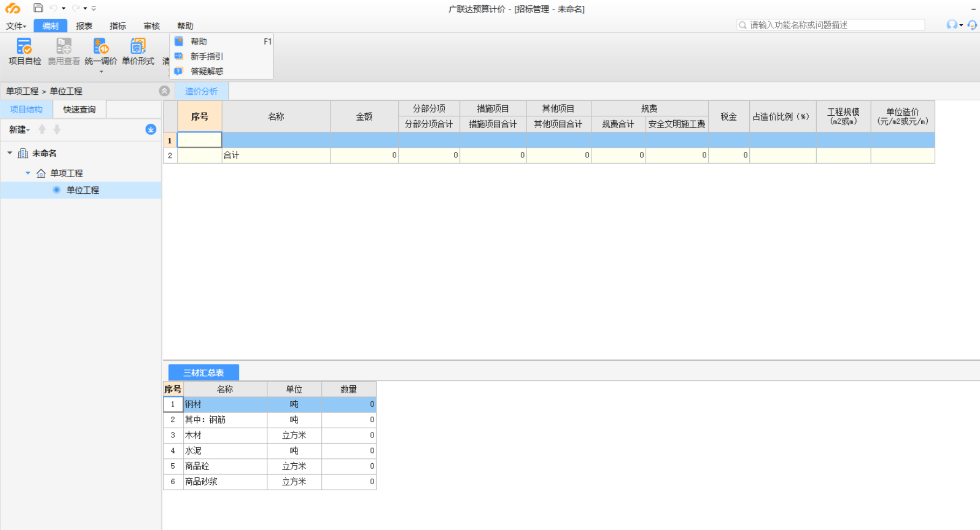Click the user avatar icon
This screenshot has height=530, width=980.
(952, 25)
